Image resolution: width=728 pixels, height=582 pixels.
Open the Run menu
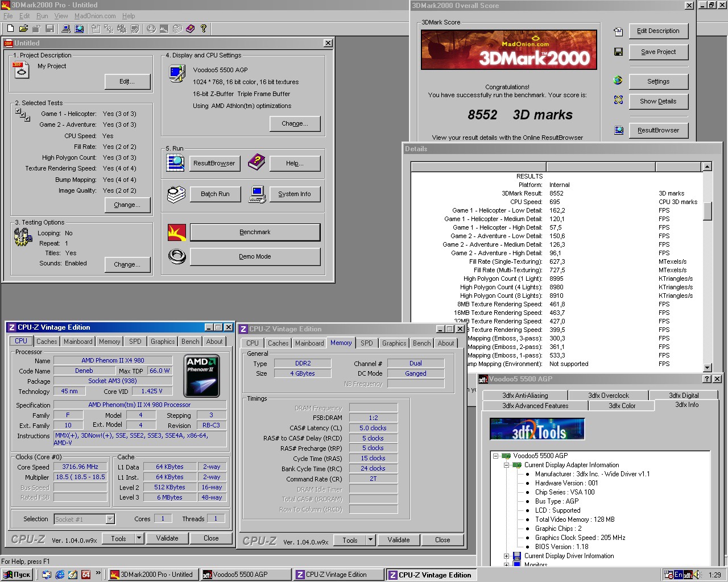click(42, 16)
